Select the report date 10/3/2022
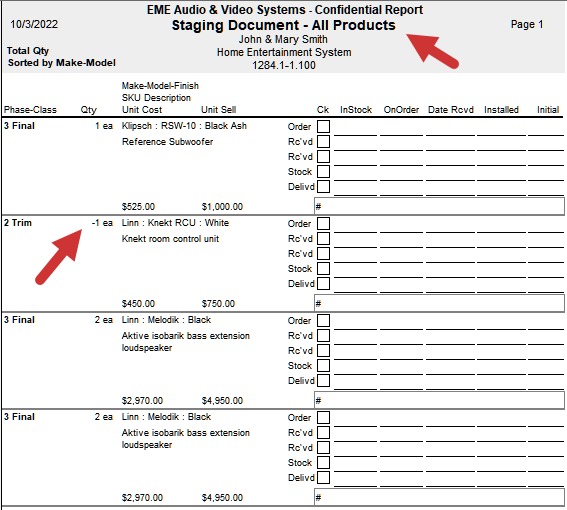 (34, 24)
